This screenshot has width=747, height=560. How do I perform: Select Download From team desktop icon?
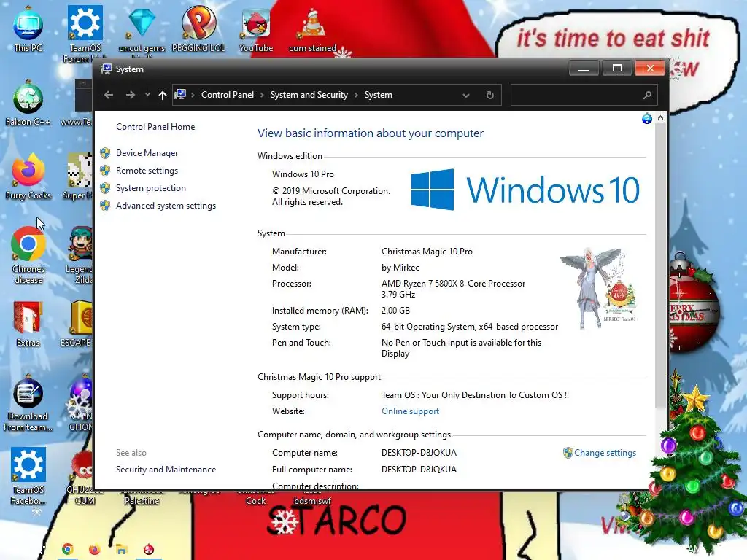[28, 404]
